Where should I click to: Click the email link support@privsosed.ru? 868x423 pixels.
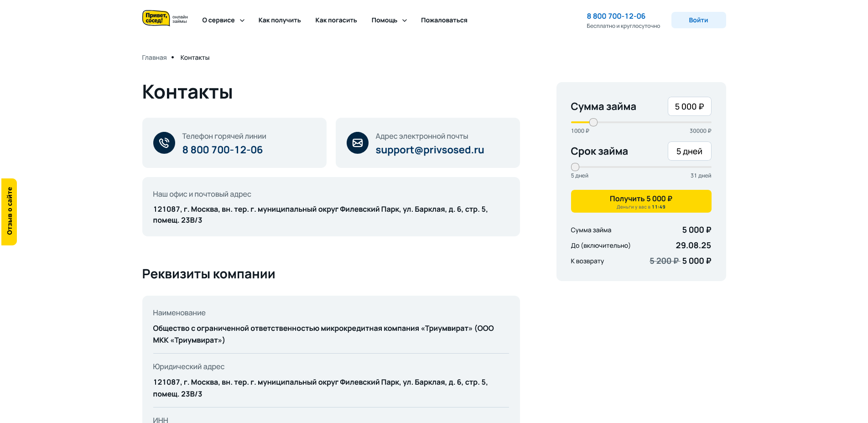[429, 150]
